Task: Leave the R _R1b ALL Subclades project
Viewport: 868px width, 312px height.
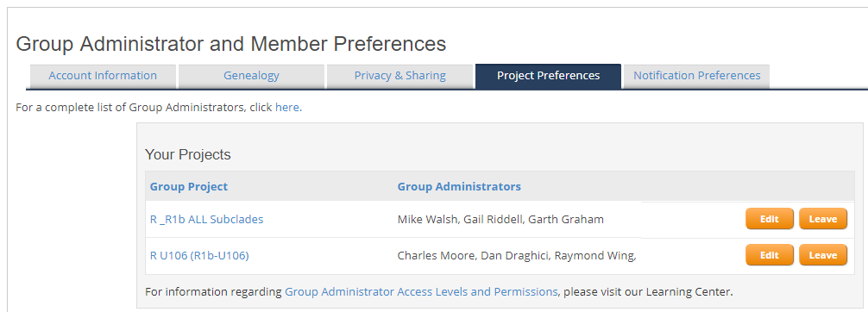Action: (823, 219)
